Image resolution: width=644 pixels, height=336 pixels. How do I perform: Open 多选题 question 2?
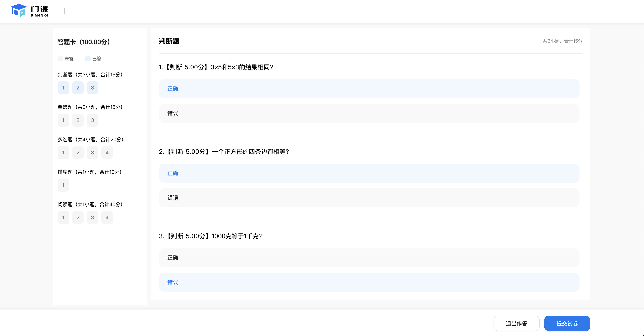(x=78, y=152)
